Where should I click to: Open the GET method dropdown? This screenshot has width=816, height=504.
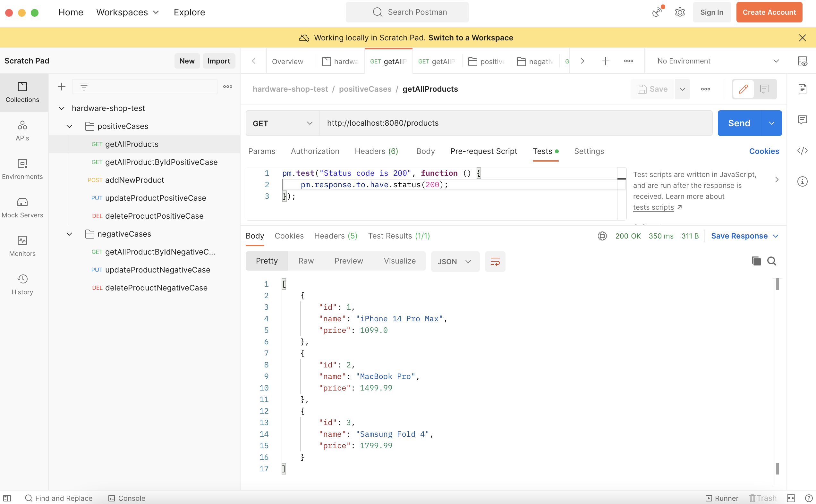282,123
